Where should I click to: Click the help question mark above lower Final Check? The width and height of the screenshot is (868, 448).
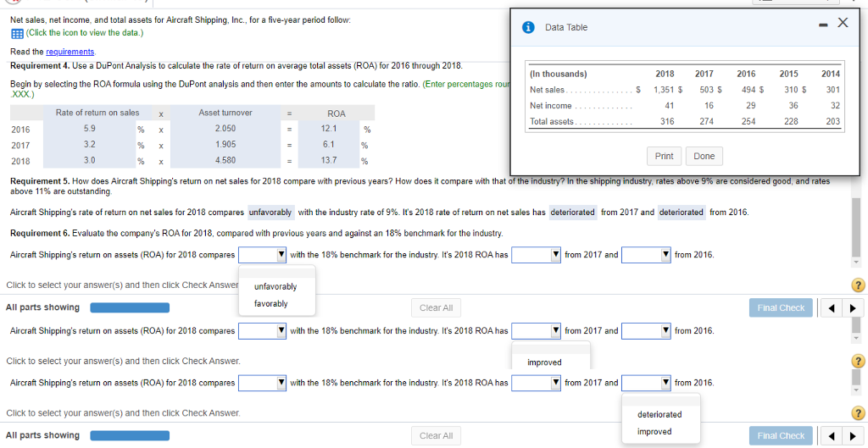[x=858, y=412]
